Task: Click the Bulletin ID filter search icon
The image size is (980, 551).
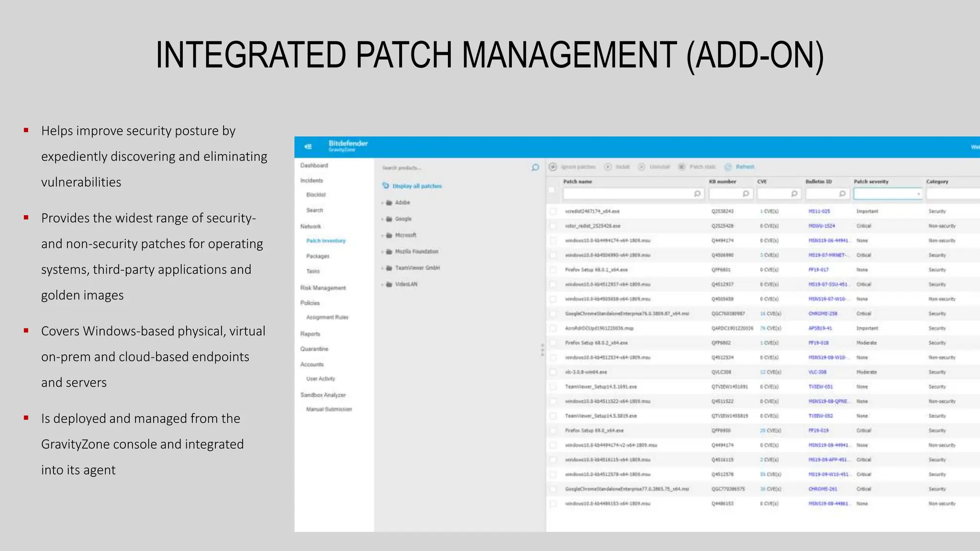Action: coord(842,194)
